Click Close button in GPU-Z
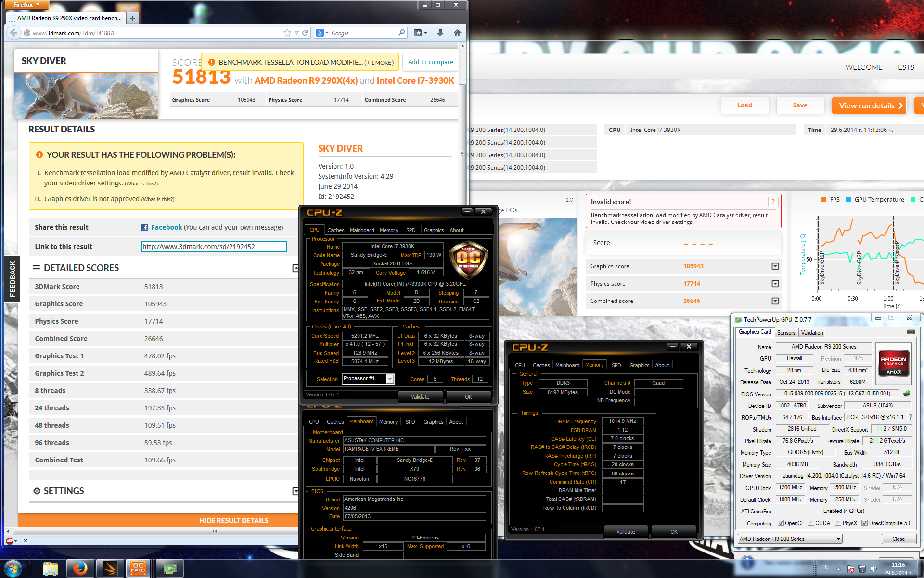The height and width of the screenshot is (578, 924). (898, 539)
